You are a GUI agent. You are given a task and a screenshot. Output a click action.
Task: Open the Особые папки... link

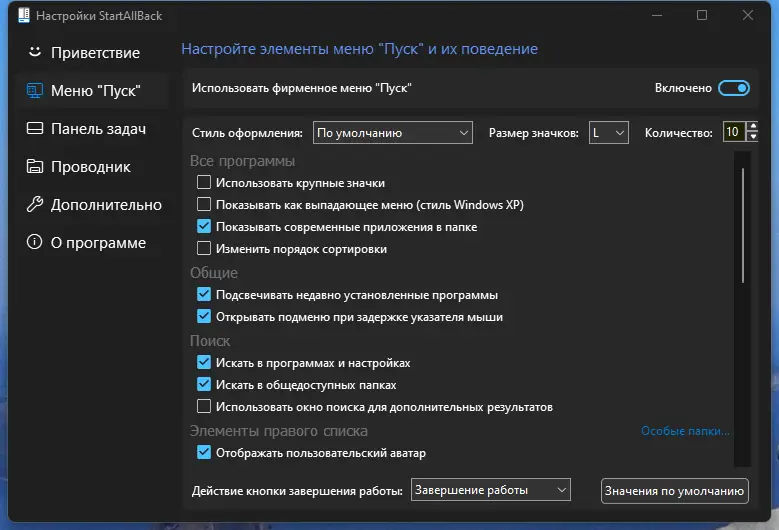coord(685,431)
